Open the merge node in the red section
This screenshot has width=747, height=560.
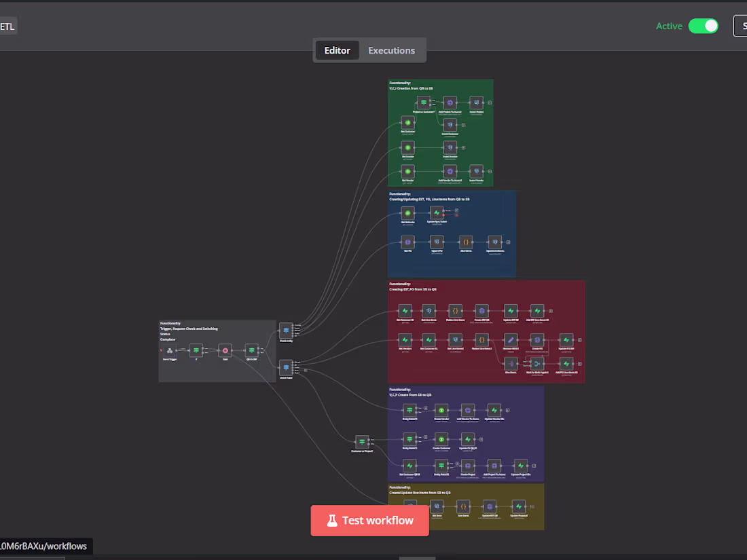pos(536,362)
